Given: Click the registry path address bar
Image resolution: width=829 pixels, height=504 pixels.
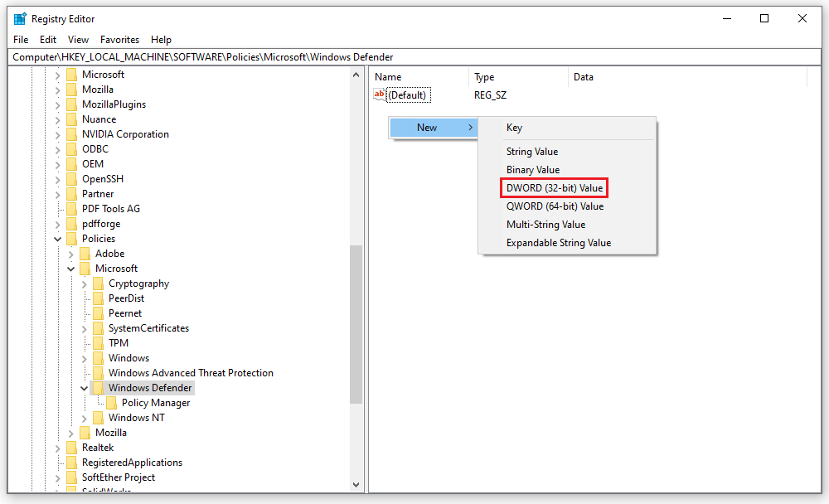Looking at the screenshot, I should (414, 57).
